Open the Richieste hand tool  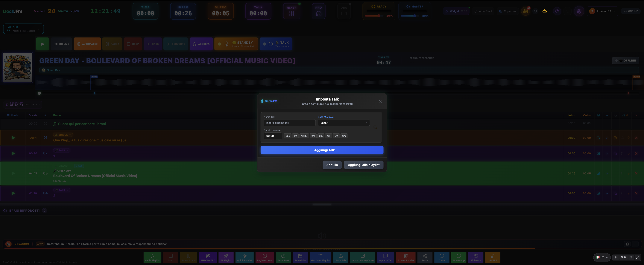[476, 257]
